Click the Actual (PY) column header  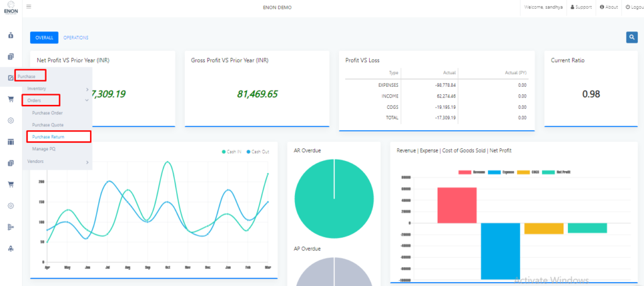pos(516,73)
